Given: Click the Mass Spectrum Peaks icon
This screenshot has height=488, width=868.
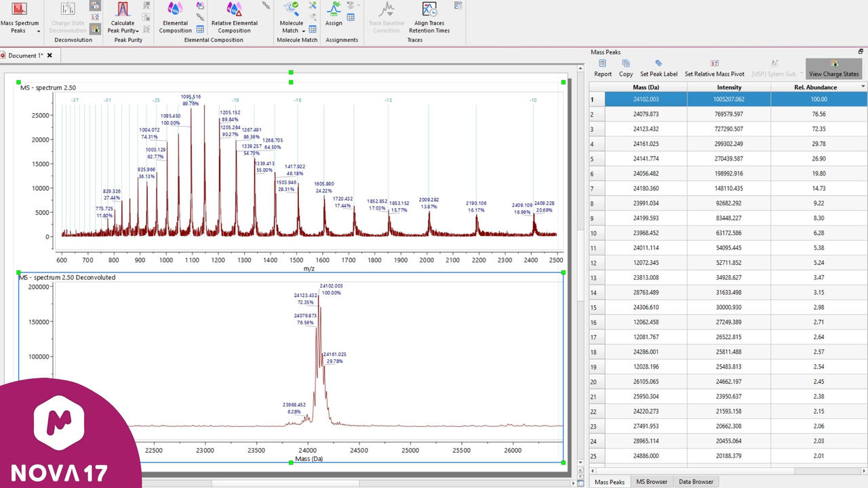Looking at the screenshot, I should [20, 9].
